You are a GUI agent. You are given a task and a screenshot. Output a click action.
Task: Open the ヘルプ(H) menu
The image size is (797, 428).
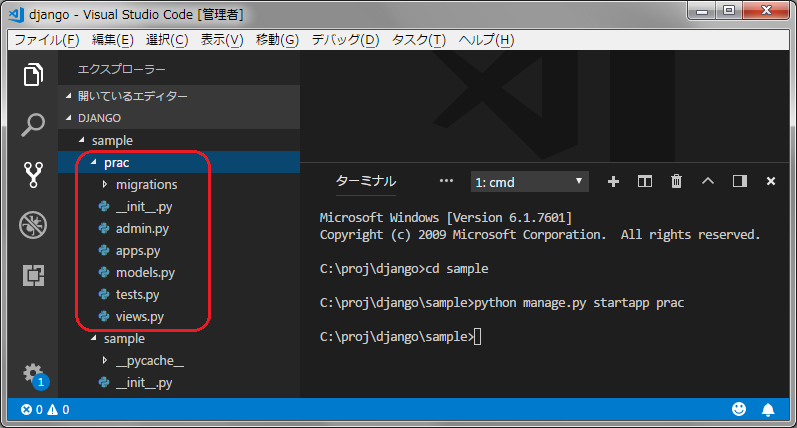click(486, 40)
